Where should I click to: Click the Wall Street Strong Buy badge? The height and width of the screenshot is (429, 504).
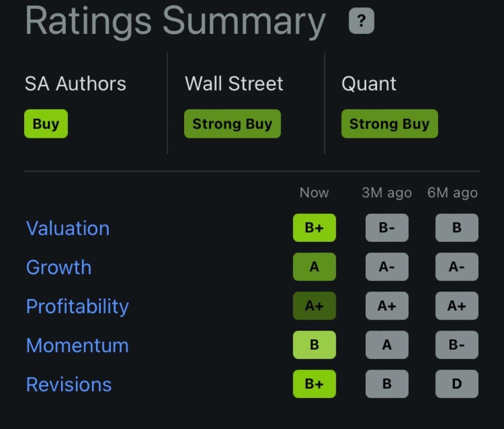pyautogui.click(x=232, y=124)
